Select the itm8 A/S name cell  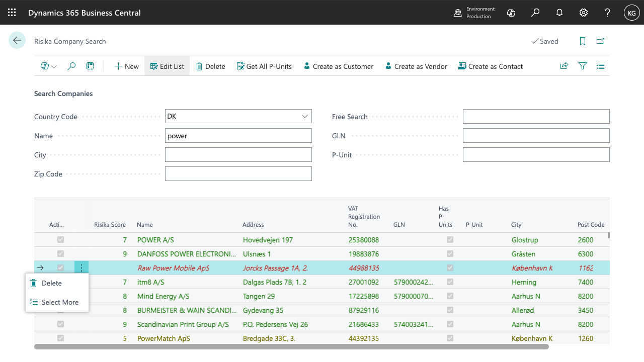coord(151,282)
